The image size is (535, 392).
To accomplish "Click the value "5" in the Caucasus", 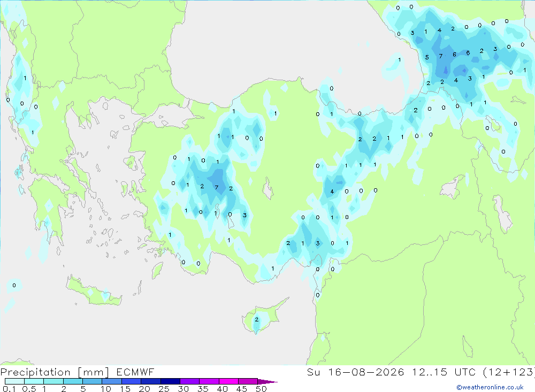I will click(427, 57).
